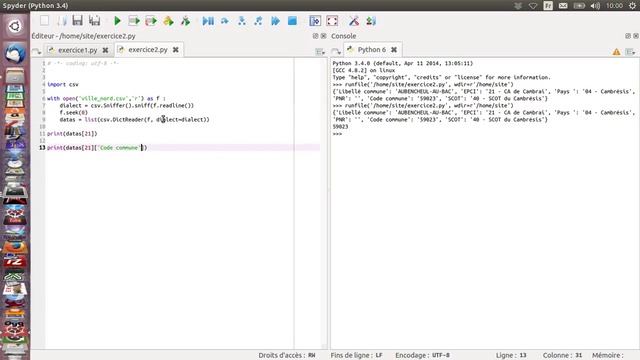Open a file using toolbar icon

click(61, 21)
